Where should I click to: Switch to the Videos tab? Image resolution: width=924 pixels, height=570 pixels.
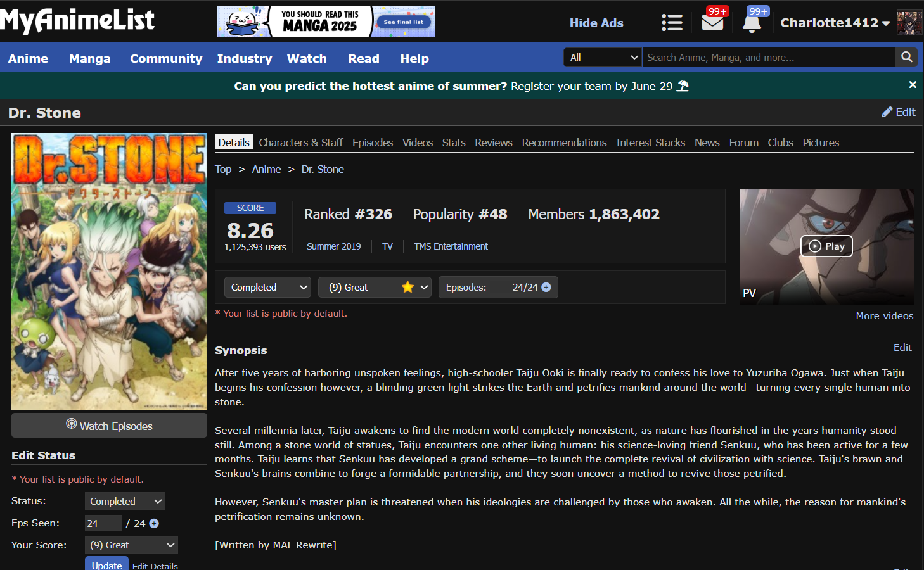click(x=418, y=142)
